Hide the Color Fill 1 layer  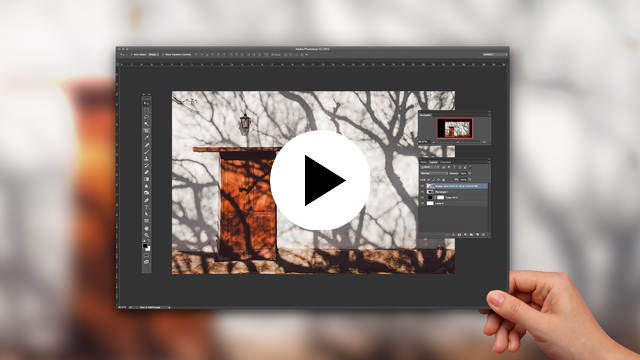pyautogui.click(x=422, y=198)
